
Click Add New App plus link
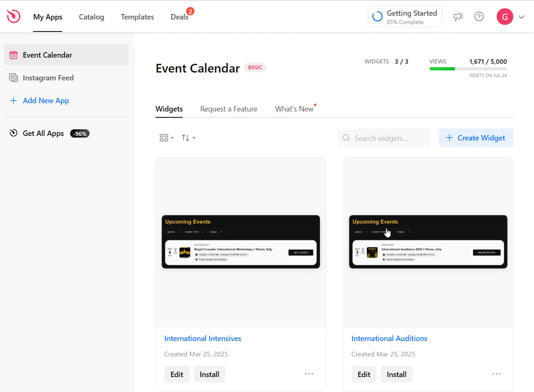(x=46, y=101)
